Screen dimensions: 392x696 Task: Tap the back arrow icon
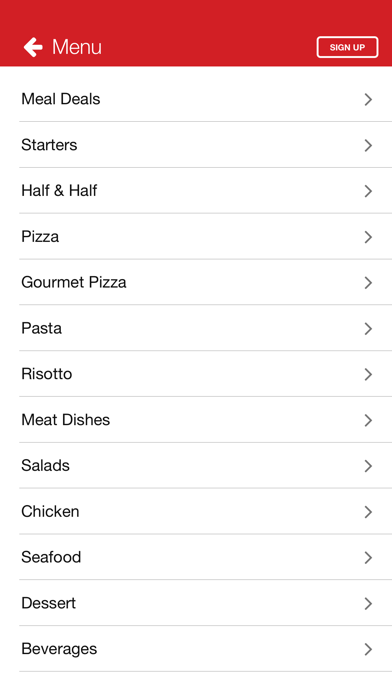[x=33, y=47]
